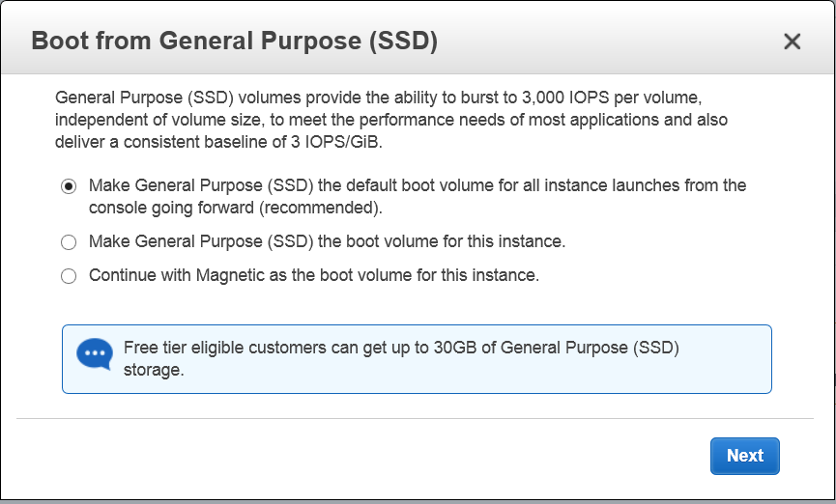The image size is (836, 504).
Task: Click the text "console going forward (recommended)"
Action: [236, 208]
